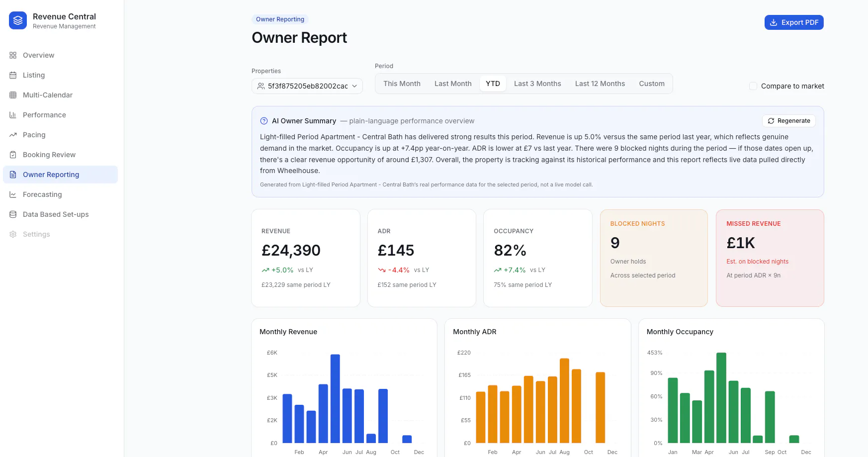868x457 pixels.
Task: Select the This Month period tab
Action: [402, 84]
